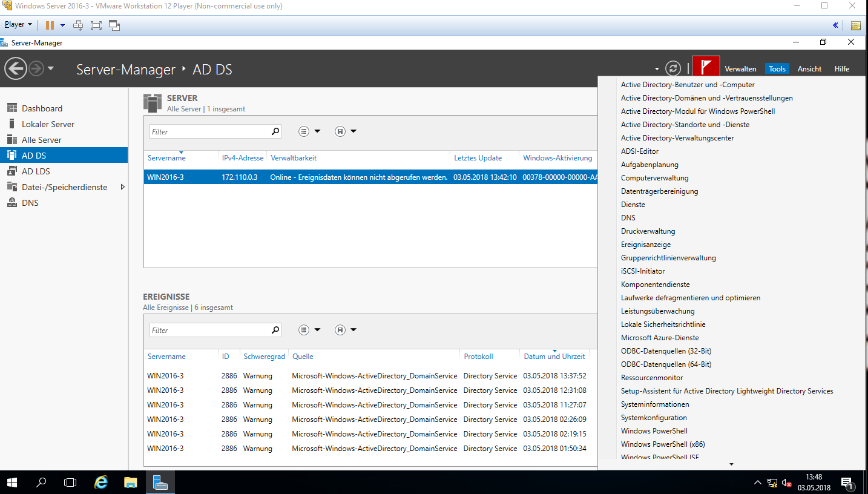868x494 pixels.
Task: Open the Ansicht menu
Action: point(809,69)
